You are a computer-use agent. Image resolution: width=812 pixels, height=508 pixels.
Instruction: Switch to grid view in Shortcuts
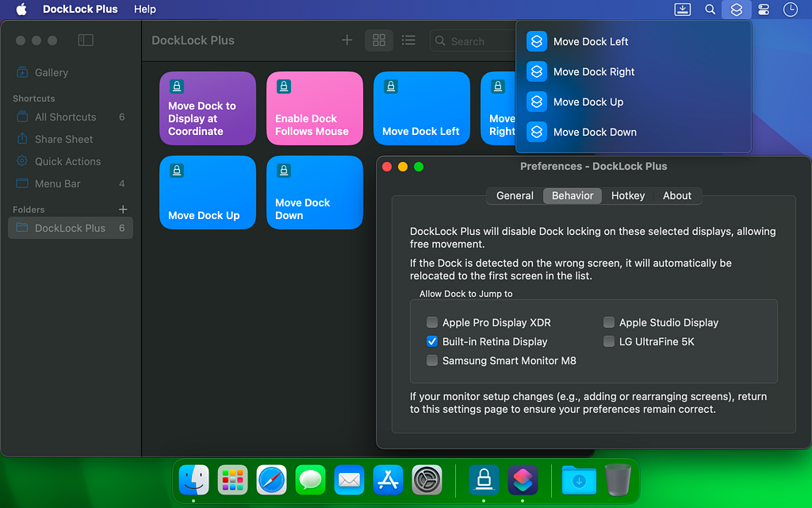coord(379,40)
